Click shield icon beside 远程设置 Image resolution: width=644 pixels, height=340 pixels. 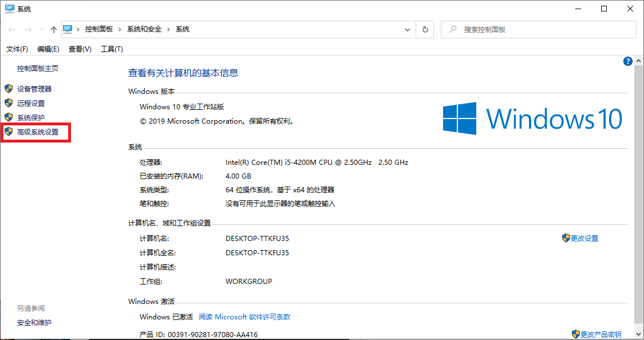[9, 102]
